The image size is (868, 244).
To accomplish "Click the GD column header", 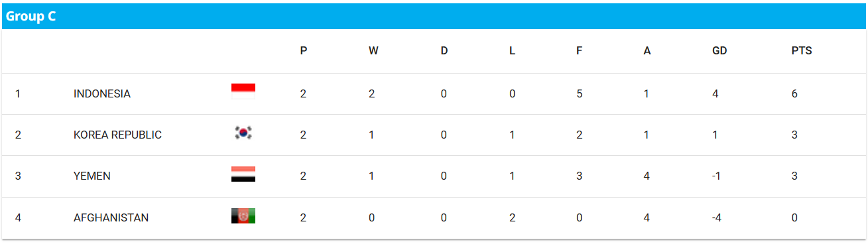I will (x=719, y=51).
